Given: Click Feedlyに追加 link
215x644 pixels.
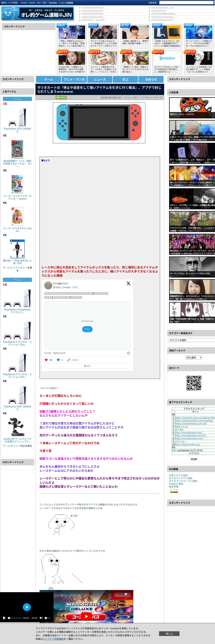Looking at the screenshot, I should pyautogui.click(x=176, y=484).
